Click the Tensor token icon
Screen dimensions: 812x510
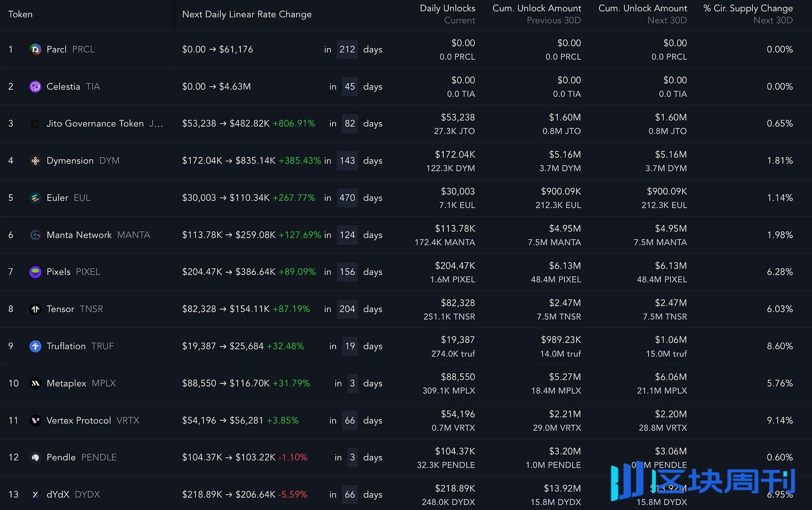click(35, 309)
